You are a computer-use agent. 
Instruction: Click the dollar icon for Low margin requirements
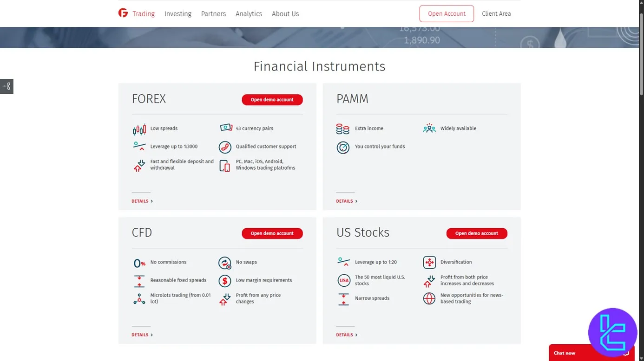coord(225,281)
